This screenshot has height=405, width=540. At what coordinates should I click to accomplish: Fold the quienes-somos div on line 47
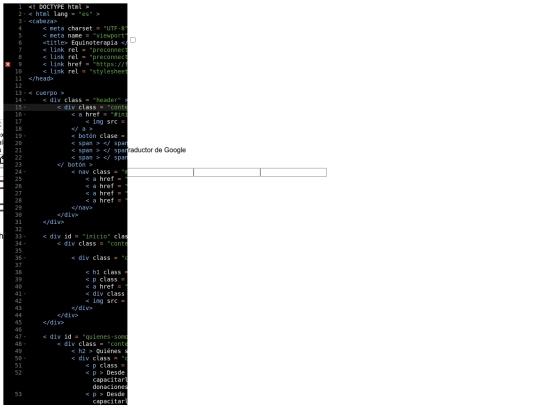(x=25, y=337)
